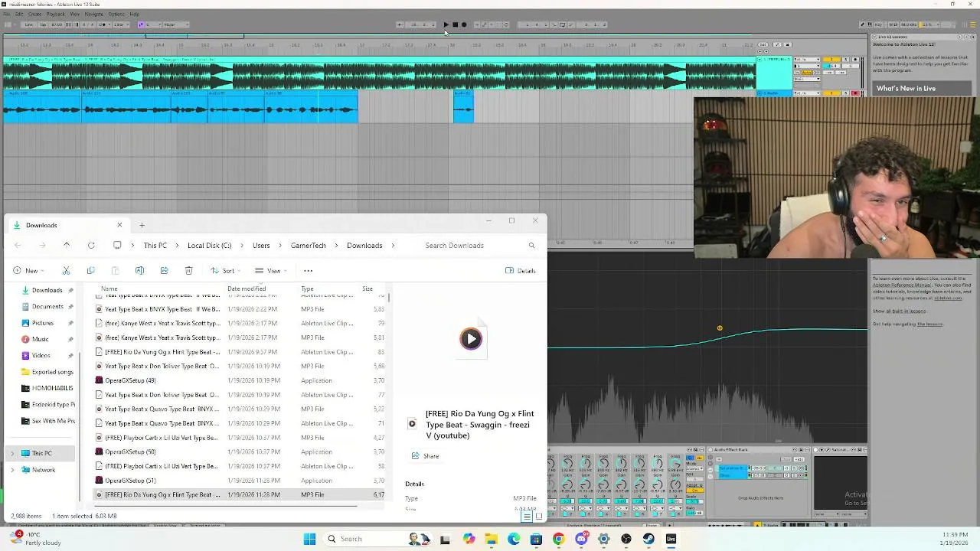Sort the file list by the Name column
The width and height of the screenshot is (980, 551).
(109, 289)
